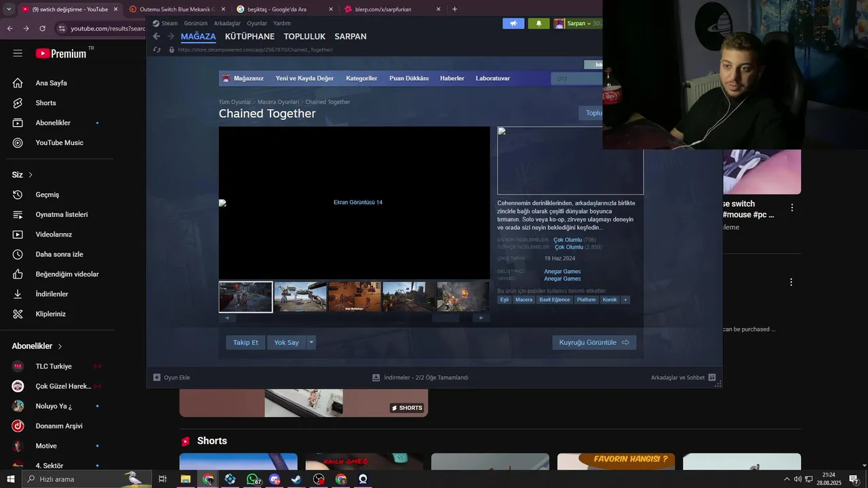Open Arkadaşlar ve Sohbet panel
Image resolution: width=868 pixels, height=488 pixels.
[x=683, y=378]
